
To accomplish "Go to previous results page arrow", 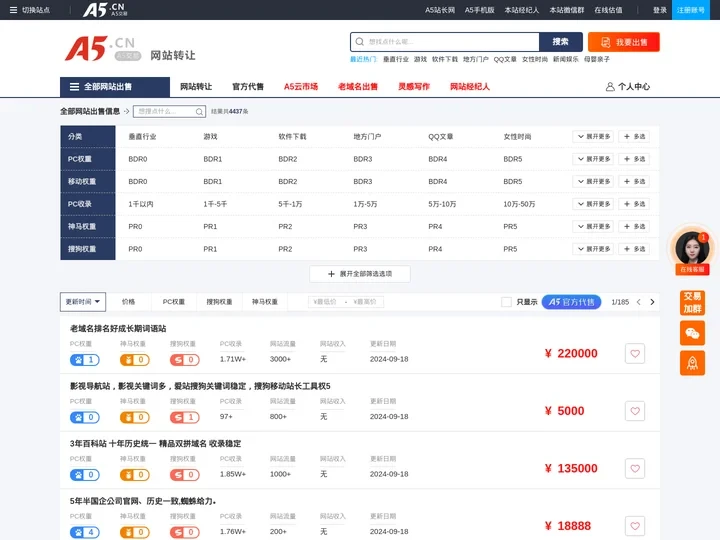I will pyautogui.click(x=638, y=302).
